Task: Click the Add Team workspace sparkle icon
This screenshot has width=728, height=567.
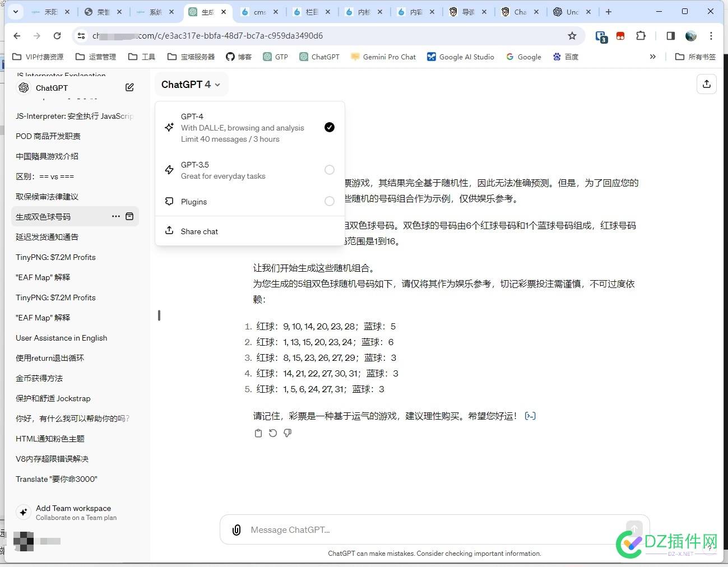Action: point(24,512)
